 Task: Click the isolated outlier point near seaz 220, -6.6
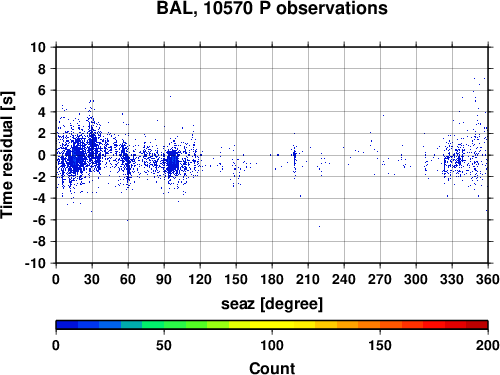click(x=319, y=226)
